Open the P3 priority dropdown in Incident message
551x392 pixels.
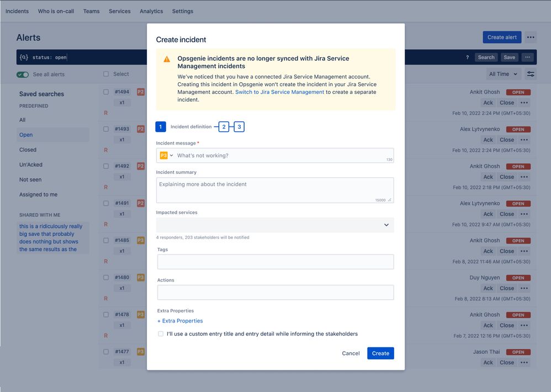point(167,155)
